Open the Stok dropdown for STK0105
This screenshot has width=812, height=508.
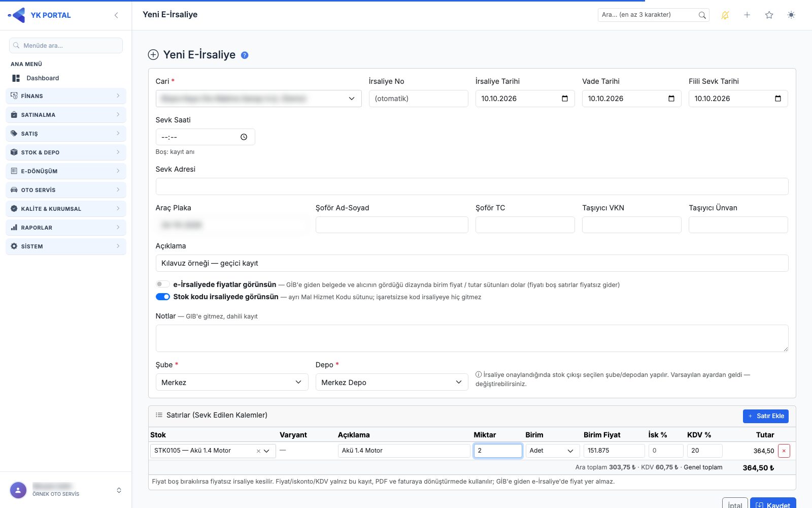pos(213,451)
